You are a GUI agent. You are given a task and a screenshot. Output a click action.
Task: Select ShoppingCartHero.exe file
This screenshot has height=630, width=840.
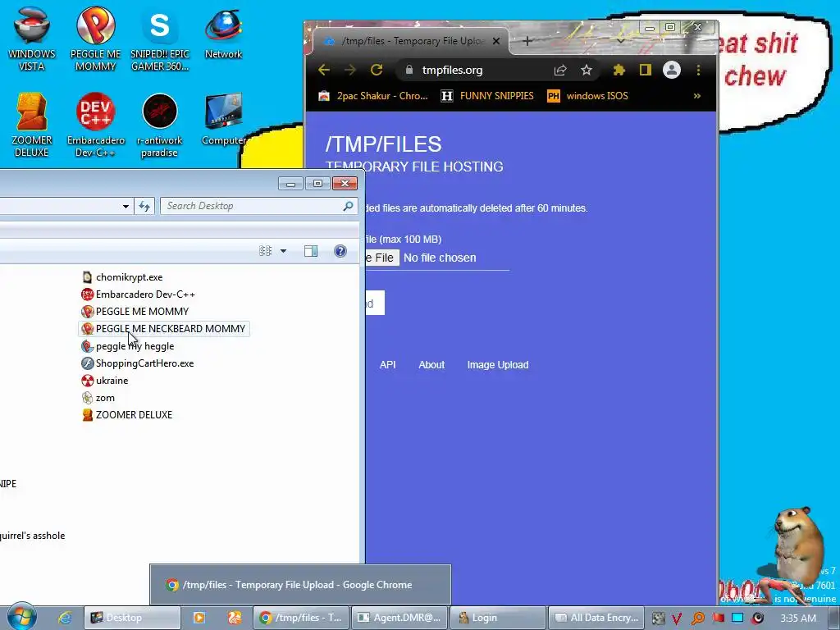pyautogui.click(x=138, y=363)
